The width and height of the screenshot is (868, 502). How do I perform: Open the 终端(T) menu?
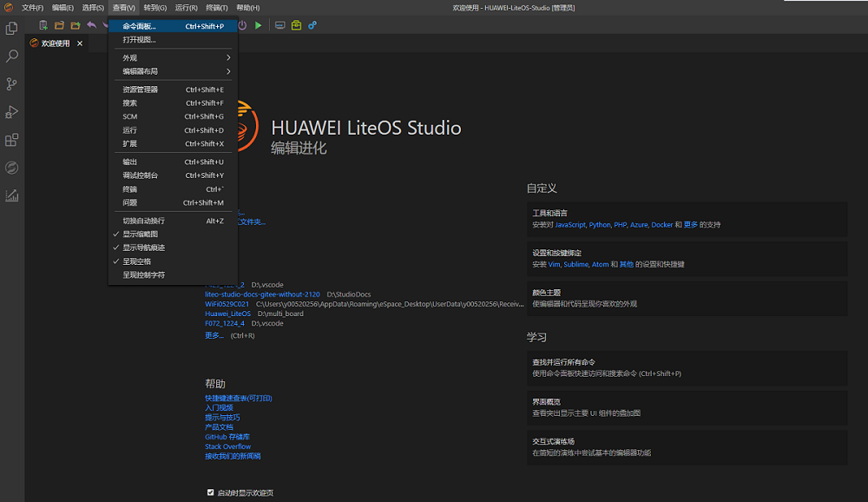point(216,8)
